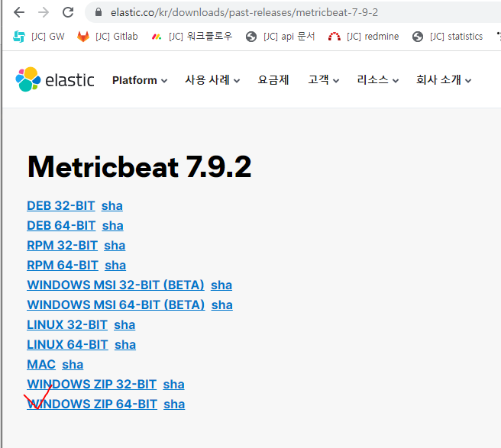The height and width of the screenshot is (448, 501).
Task: Download the LINUX 64-BIT archive
Action: [67, 344]
